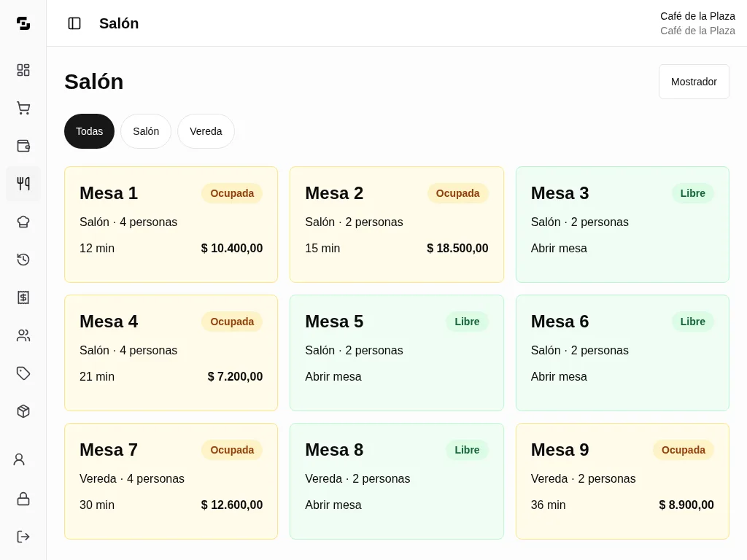Viewport: 747px width, 560px height.
Task: Click Vereda · 2 personas on Mesa 8
Action: (x=357, y=478)
